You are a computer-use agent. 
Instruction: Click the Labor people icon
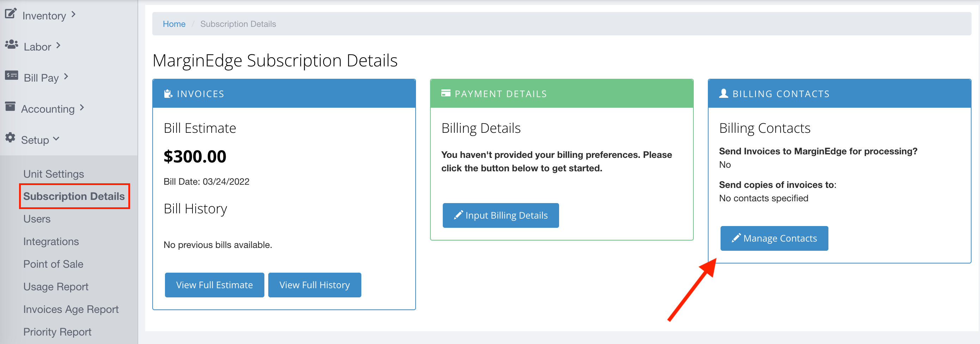click(x=11, y=45)
